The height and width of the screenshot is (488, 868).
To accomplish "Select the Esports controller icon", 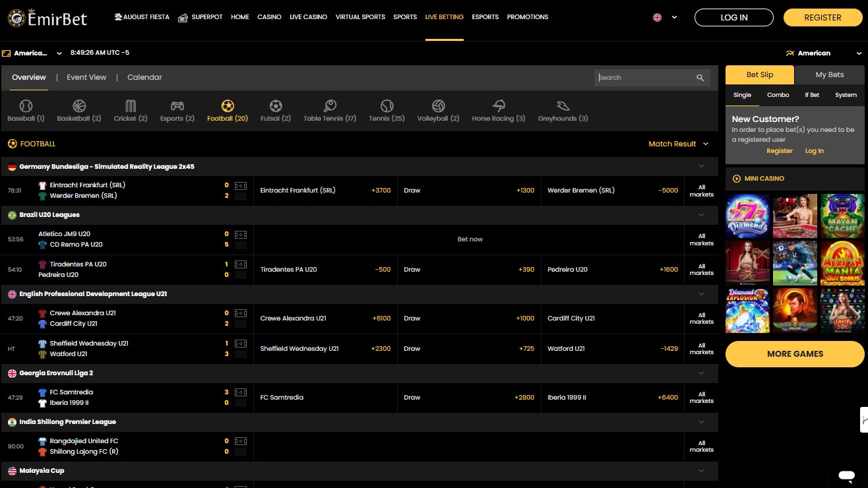I will click(x=177, y=106).
